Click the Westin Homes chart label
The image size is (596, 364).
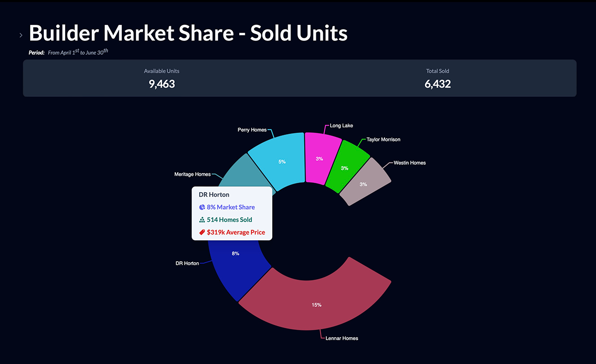410,163
